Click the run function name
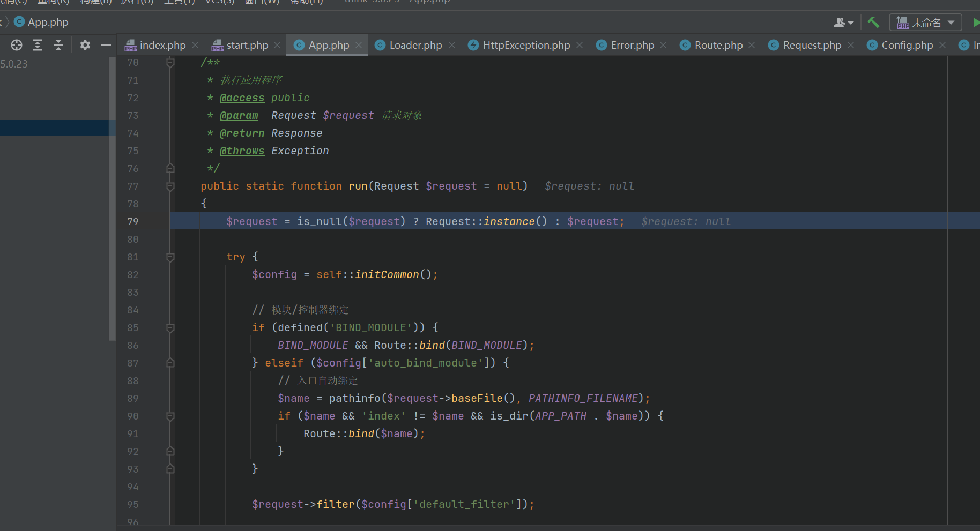This screenshot has height=531, width=980. pos(358,186)
